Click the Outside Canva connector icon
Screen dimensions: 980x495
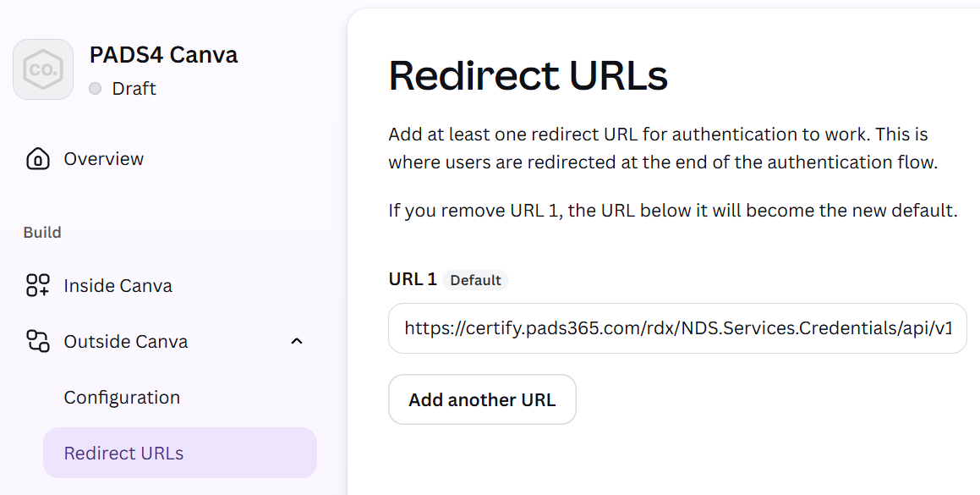click(x=37, y=341)
